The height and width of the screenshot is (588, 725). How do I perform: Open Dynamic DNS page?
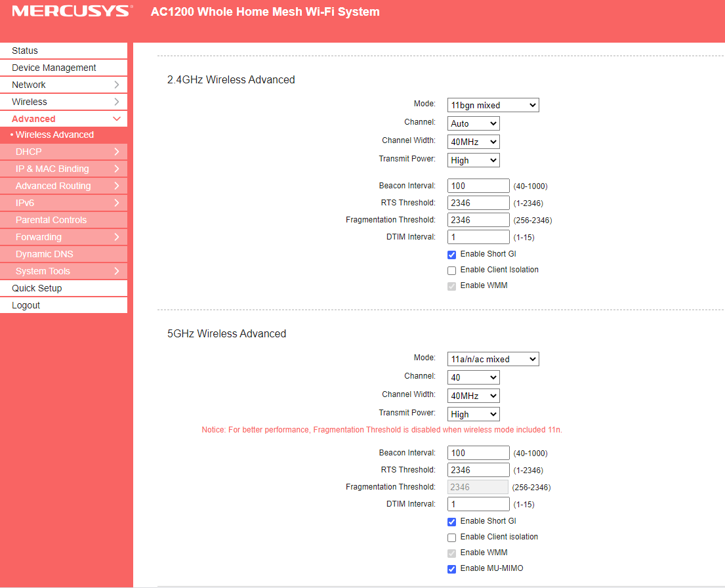coord(64,255)
